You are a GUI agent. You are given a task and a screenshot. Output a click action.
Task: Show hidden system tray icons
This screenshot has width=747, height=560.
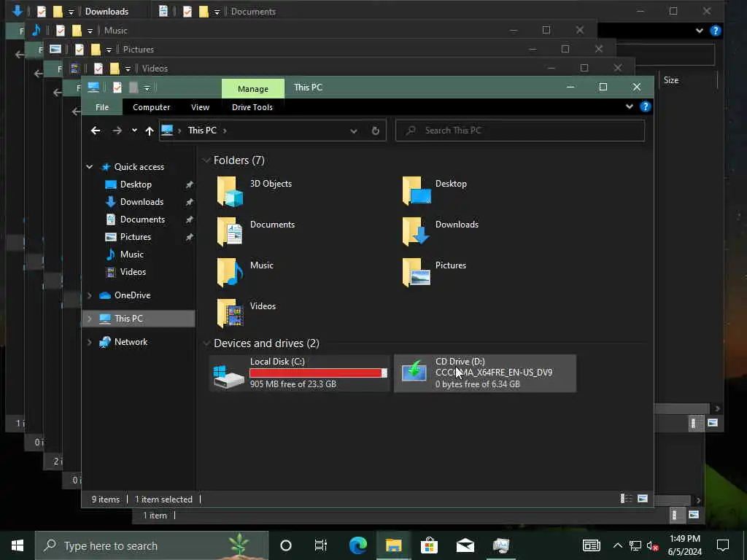click(617, 545)
